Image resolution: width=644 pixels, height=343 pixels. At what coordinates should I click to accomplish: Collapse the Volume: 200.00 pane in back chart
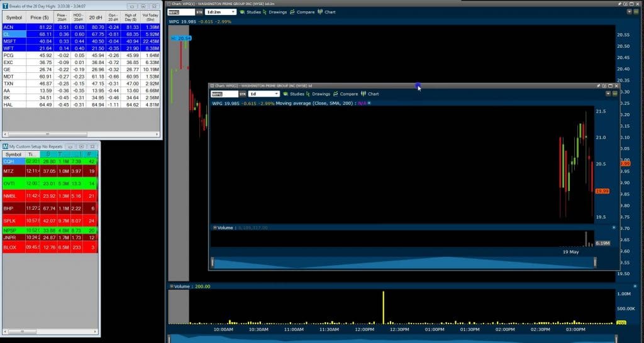tap(171, 286)
